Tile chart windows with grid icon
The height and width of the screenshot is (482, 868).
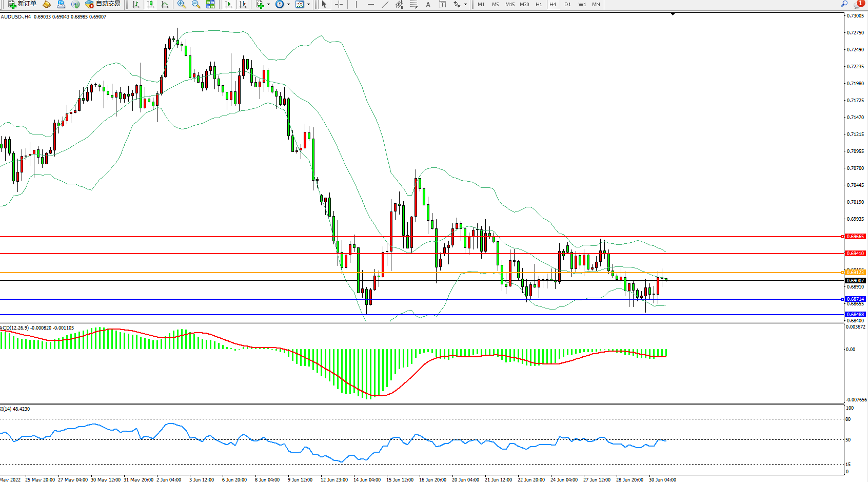click(210, 4)
